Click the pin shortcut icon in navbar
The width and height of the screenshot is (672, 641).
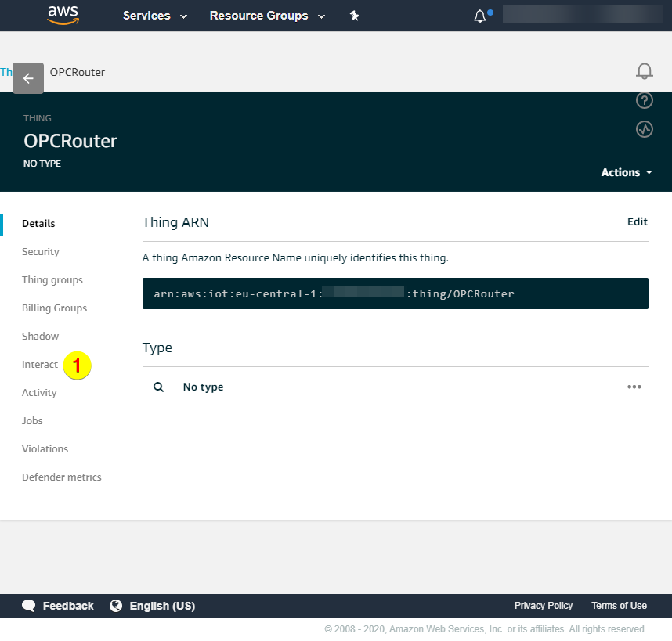click(x=354, y=16)
